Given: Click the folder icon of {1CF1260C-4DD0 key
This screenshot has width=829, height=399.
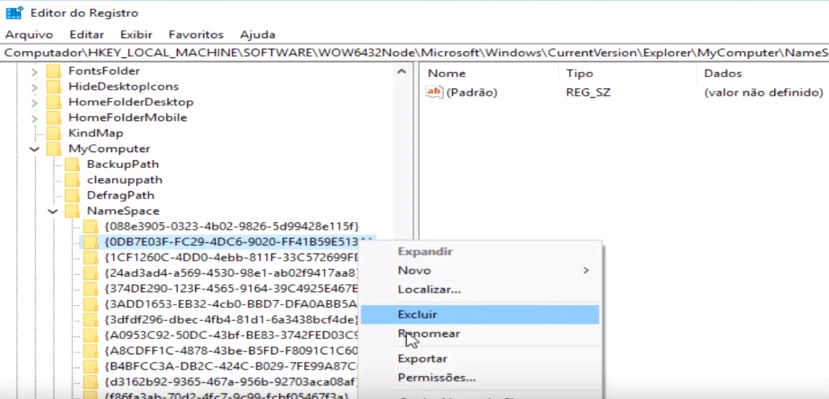Looking at the screenshot, I should (91, 258).
